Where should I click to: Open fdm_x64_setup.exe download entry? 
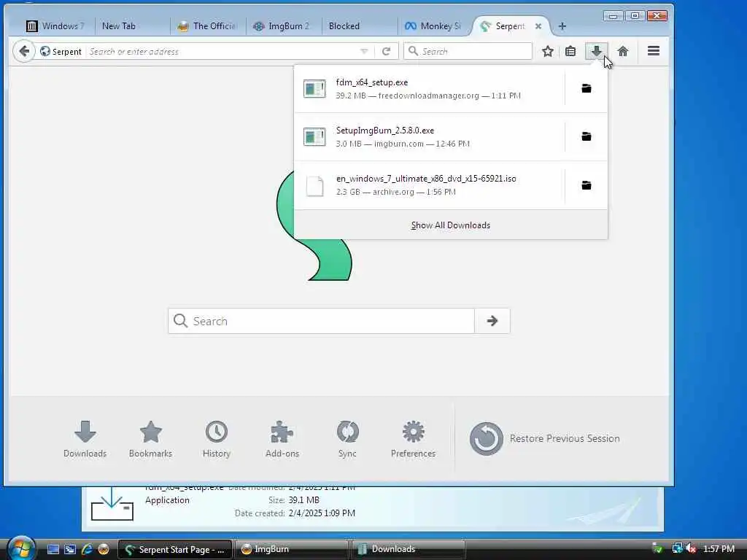[x=429, y=88]
